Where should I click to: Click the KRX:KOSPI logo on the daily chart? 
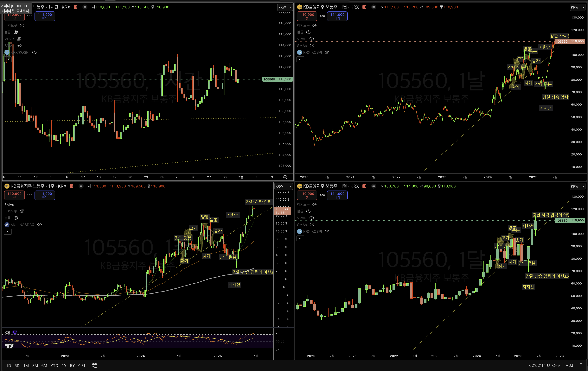click(x=299, y=52)
